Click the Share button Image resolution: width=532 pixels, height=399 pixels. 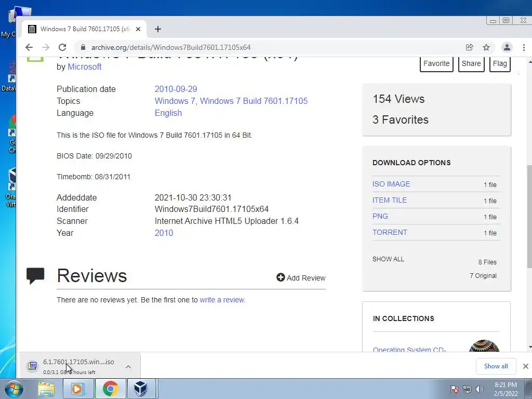[x=471, y=64]
